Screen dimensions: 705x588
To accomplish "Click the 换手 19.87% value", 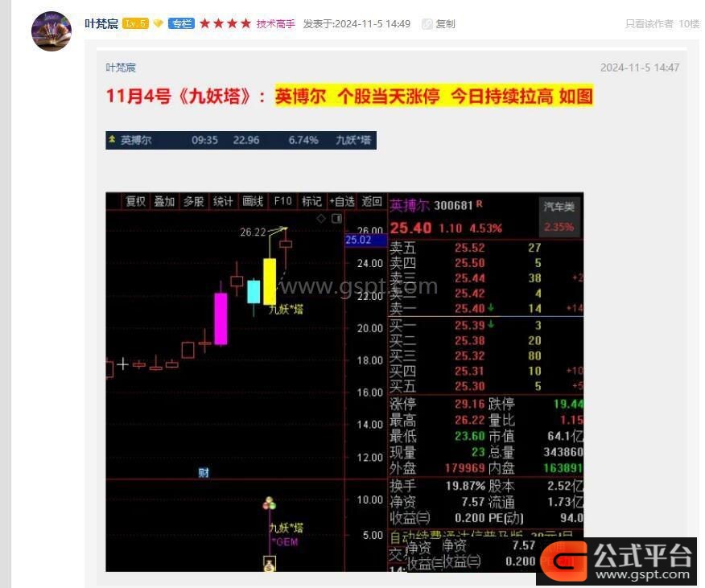I will coord(466,486).
